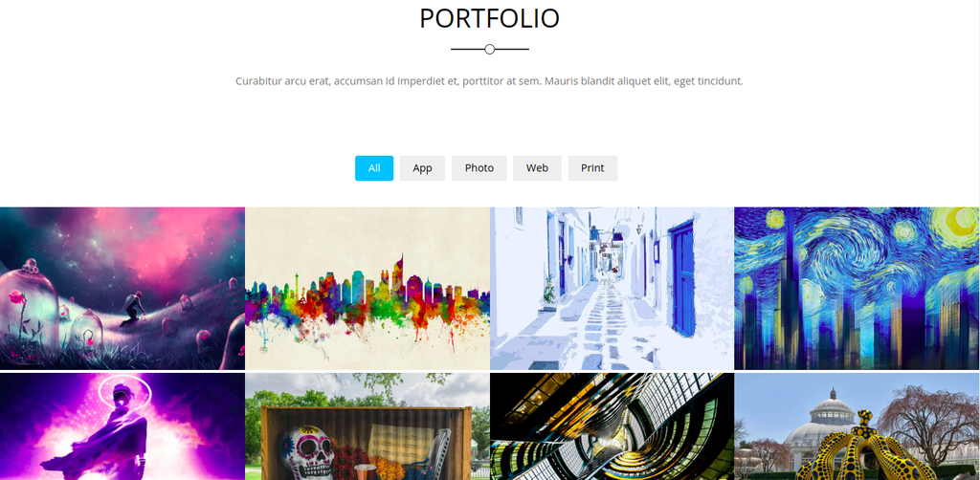980x480 pixels.
Task: Open the purple haloed figure artwork
Action: pos(122,426)
